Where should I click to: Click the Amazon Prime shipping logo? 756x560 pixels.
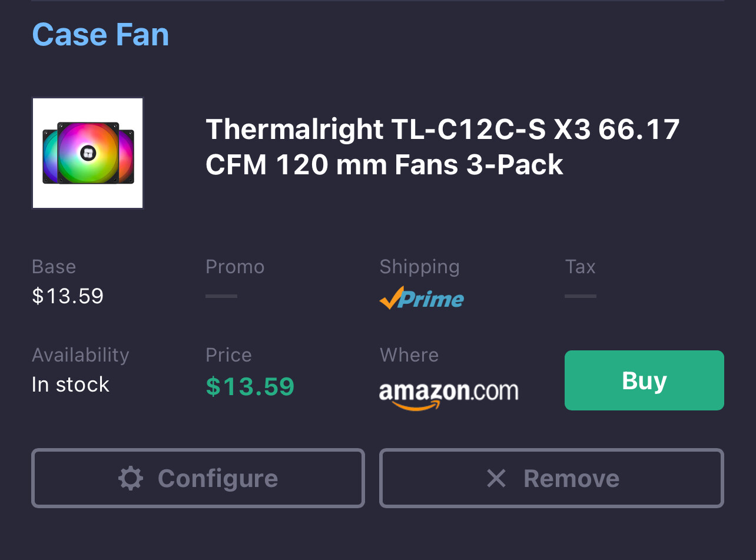pos(422,299)
